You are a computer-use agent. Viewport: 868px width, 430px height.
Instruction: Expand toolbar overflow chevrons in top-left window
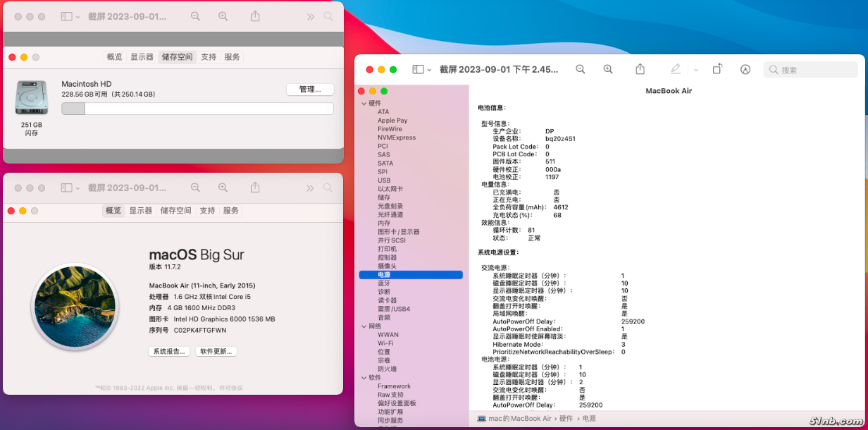(x=310, y=16)
